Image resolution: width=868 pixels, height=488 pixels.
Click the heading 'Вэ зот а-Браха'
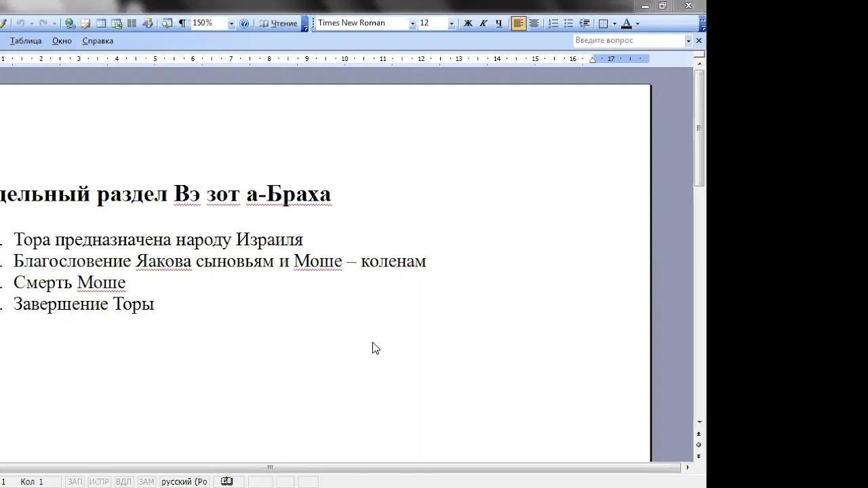coord(252,194)
